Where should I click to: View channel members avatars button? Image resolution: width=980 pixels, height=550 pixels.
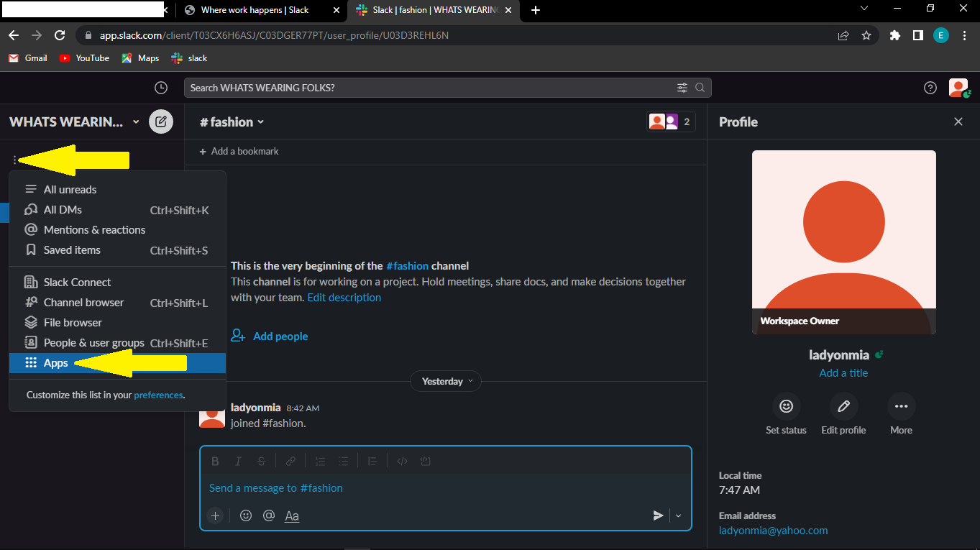[672, 122]
